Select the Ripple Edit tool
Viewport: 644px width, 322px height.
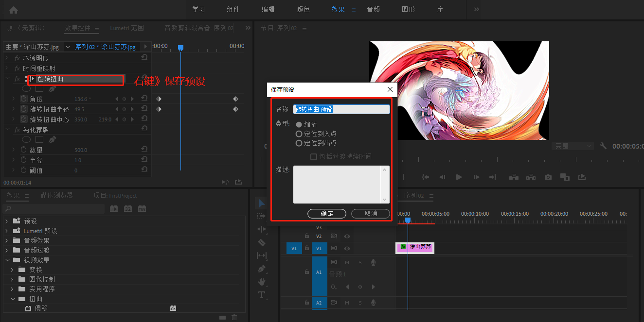pos(262,229)
